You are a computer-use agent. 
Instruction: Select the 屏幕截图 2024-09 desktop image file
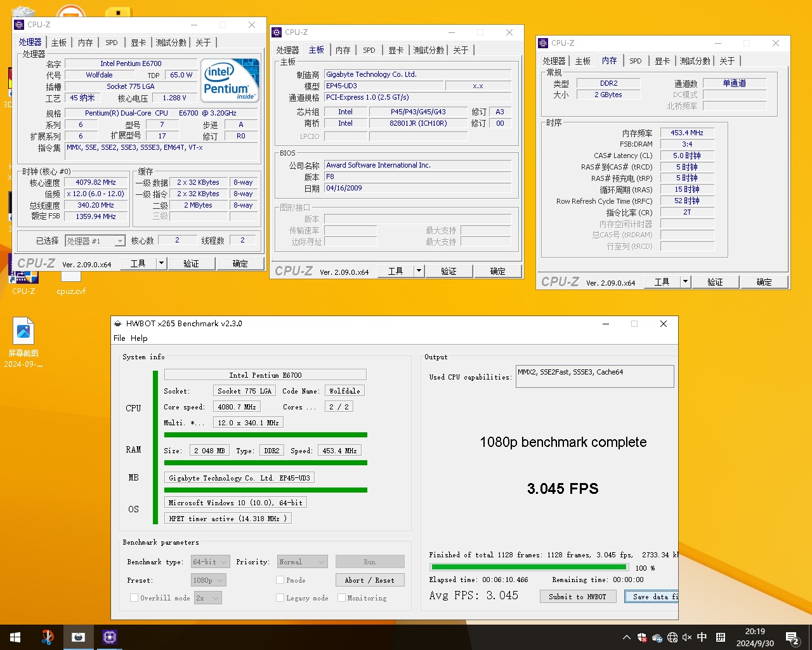tap(23, 343)
